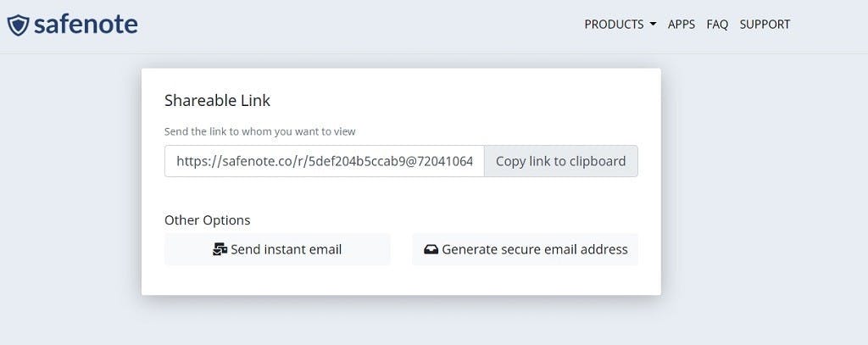This screenshot has width=868, height=345.
Task: Click the safenote wordmark text
Action: [x=86, y=25]
